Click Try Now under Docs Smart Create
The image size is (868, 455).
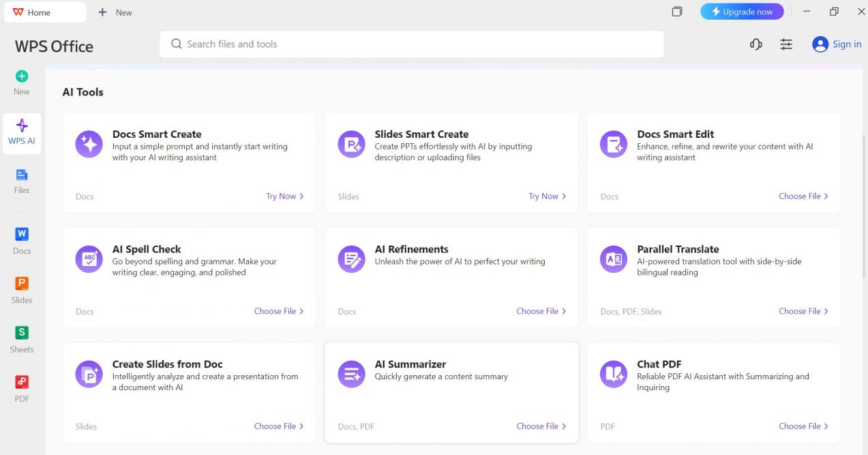[x=281, y=196]
